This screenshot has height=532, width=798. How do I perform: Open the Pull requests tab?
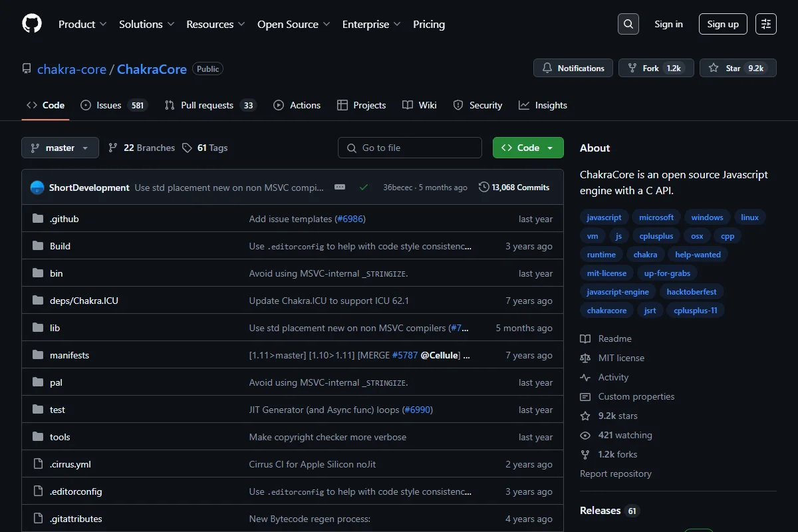[x=210, y=105]
